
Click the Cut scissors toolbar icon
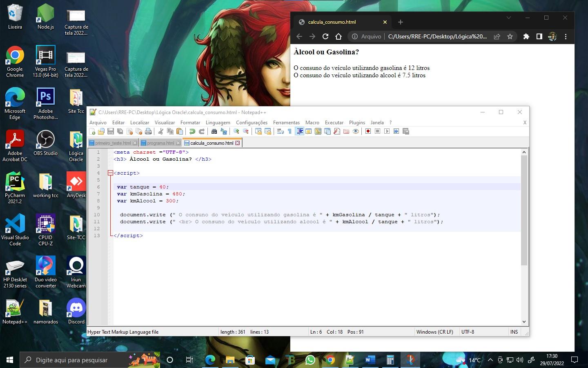tap(160, 131)
